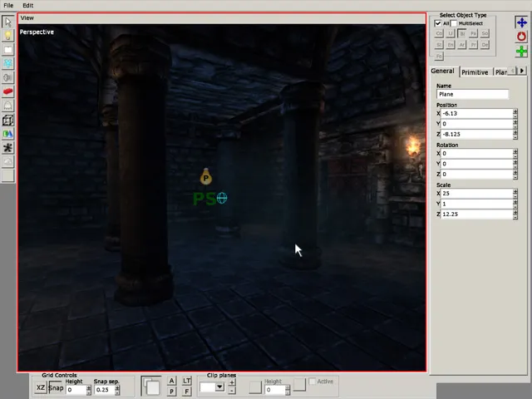Image resolution: width=532 pixels, height=399 pixels.
Task: Select the wireframe cube tool
Action: [x=8, y=121]
